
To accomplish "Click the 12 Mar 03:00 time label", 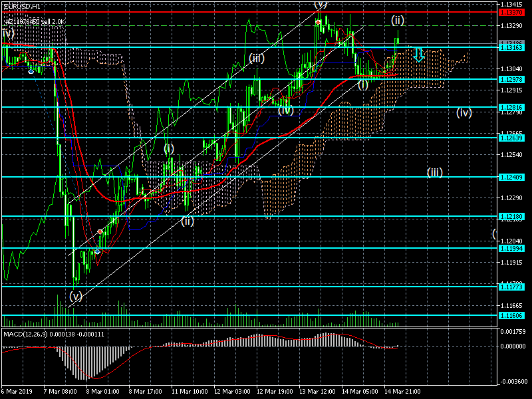I will coord(232,392).
